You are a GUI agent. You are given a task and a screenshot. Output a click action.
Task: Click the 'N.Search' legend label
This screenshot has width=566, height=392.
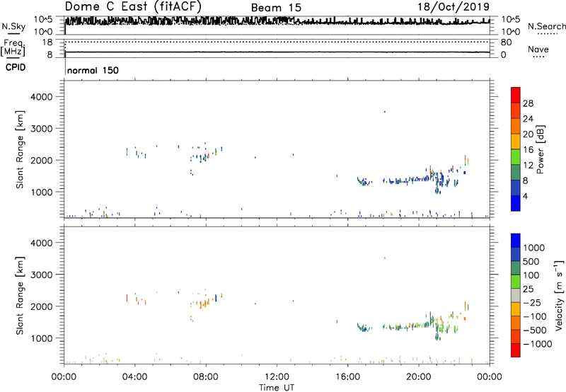pyautogui.click(x=546, y=26)
